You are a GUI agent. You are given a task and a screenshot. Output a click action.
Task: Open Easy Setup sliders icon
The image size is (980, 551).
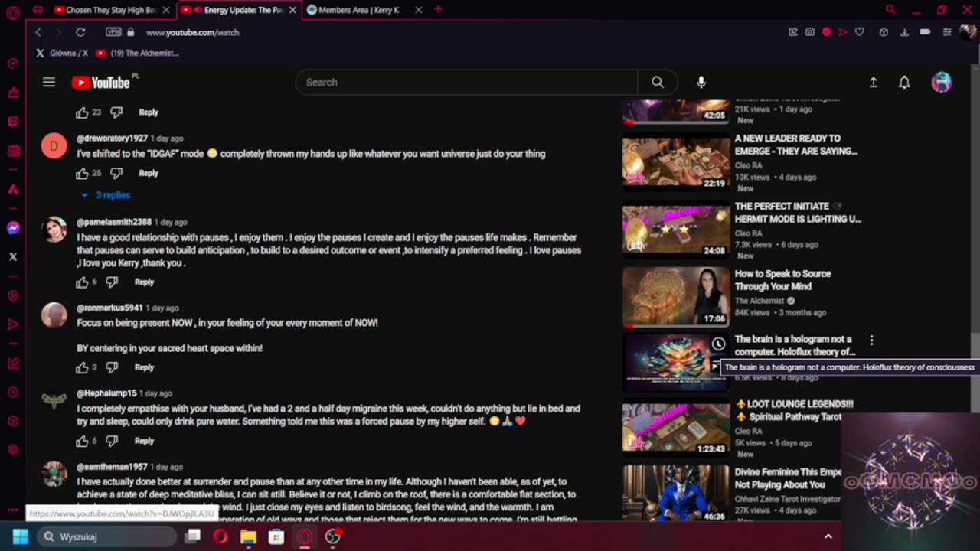click(947, 32)
